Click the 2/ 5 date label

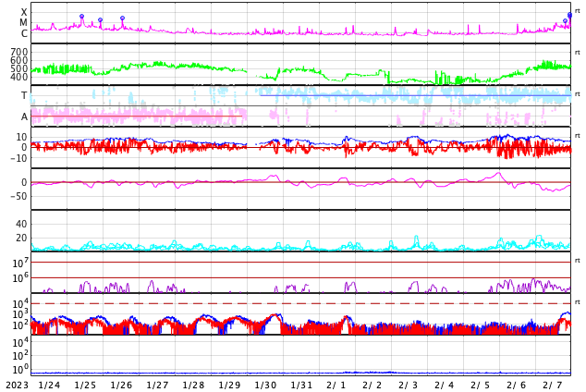[481, 386]
